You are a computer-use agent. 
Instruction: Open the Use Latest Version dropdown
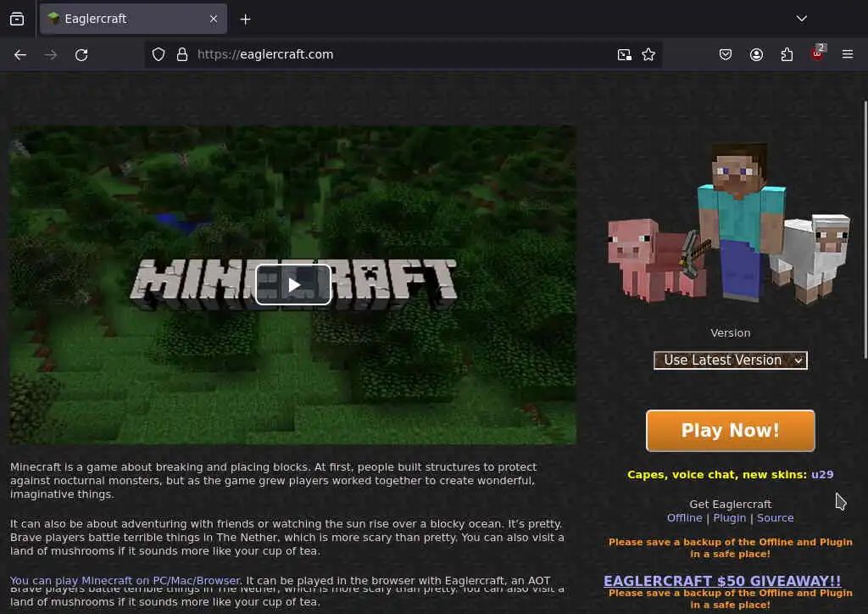[x=730, y=360]
